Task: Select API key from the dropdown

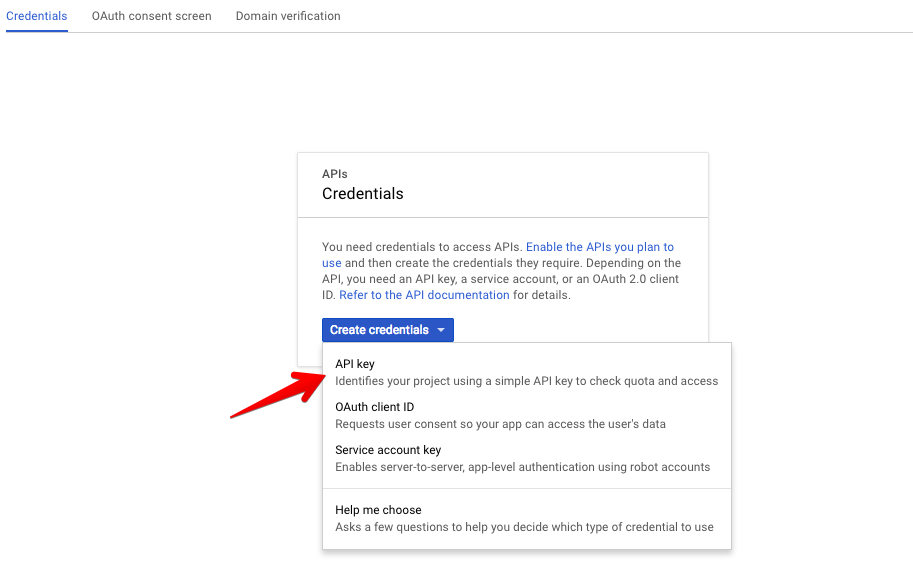Action: [355, 364]
